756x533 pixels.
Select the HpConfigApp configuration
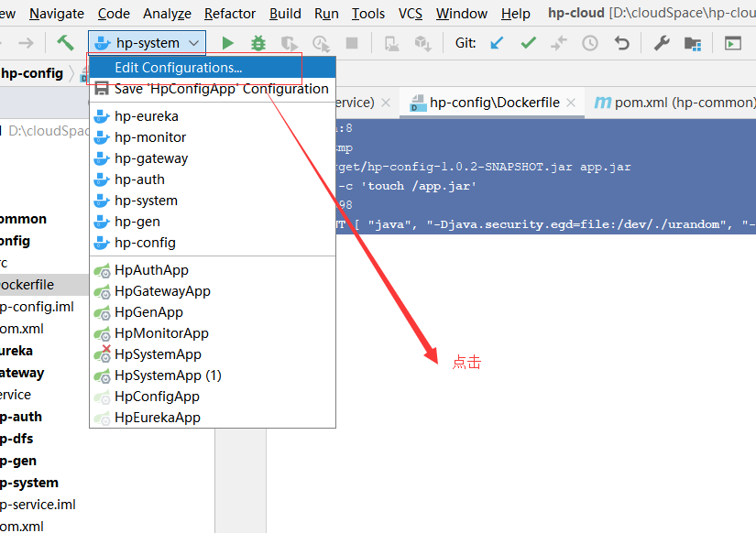click(x=213, y=397)
